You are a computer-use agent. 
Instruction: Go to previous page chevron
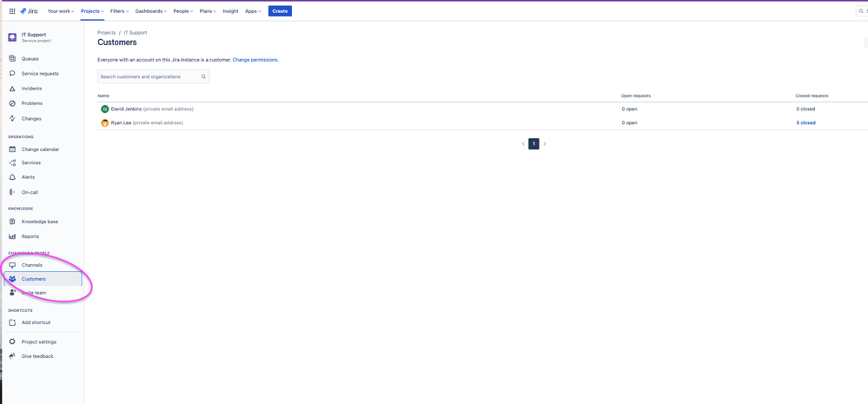coord(523,144)
